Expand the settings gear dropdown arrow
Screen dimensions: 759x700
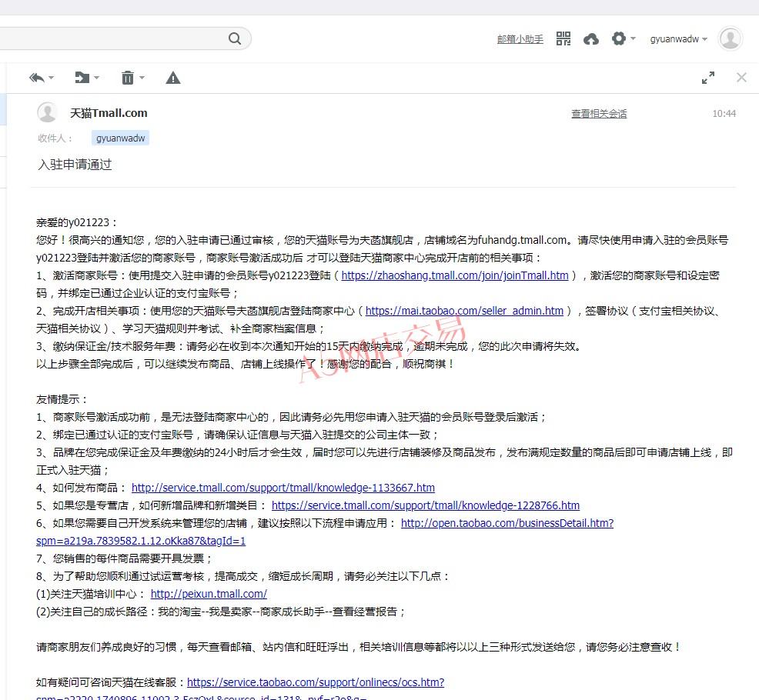633,38
